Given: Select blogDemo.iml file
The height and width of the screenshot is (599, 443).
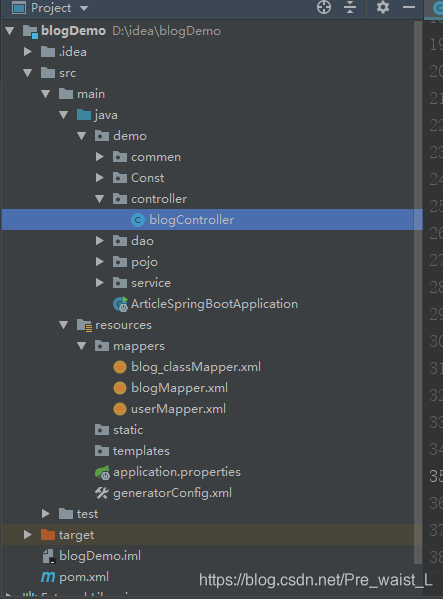Looking at the screenshot, I should (100, 556).
